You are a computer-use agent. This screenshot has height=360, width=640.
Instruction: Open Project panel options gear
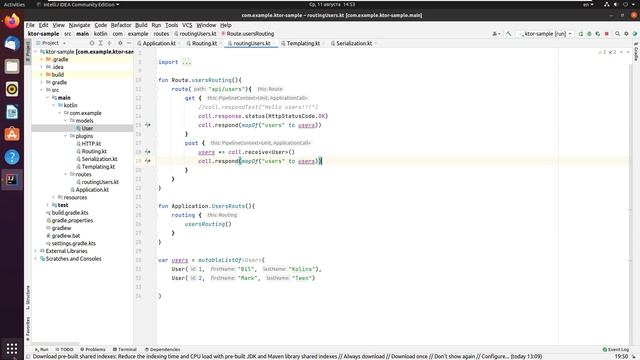[x=120, y=43]
